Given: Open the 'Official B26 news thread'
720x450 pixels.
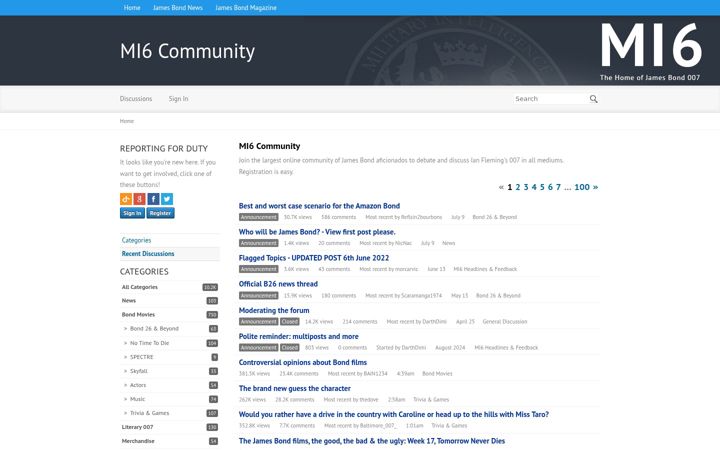Looking at the screenshot, I should click(278, 284).
